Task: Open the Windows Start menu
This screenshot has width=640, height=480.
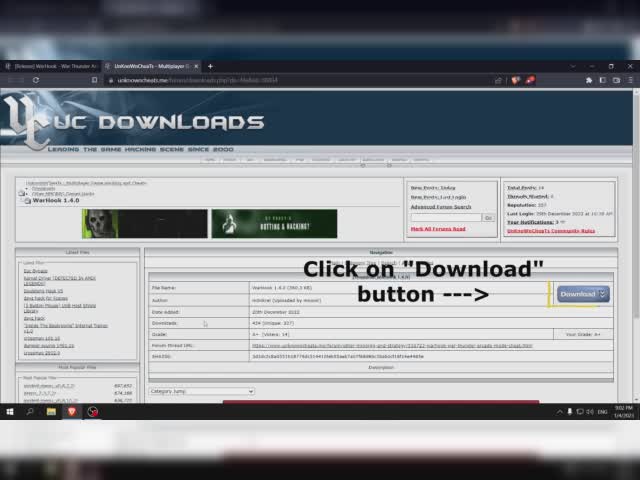Action: [x=10, y=412]
